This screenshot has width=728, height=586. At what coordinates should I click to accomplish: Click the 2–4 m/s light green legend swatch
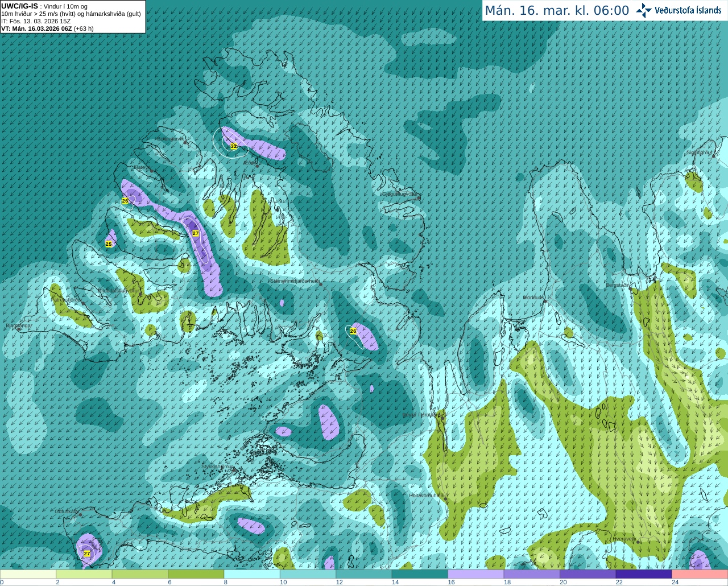point(84,574)
